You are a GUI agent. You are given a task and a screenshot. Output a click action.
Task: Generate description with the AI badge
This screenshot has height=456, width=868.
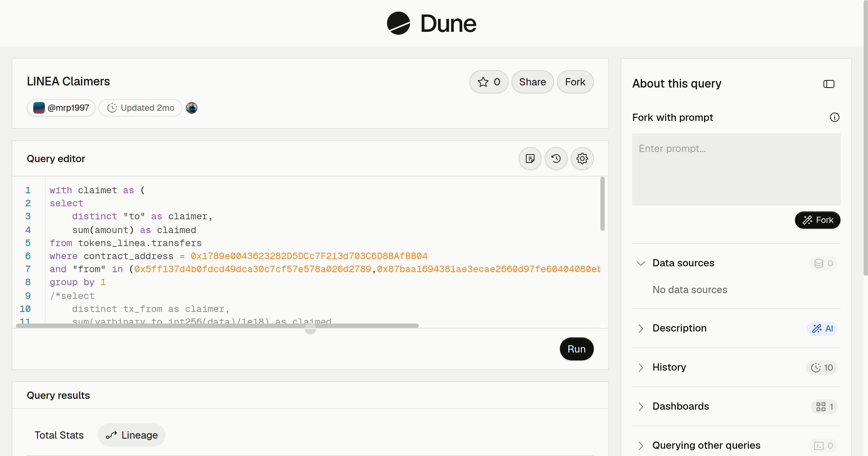[x=822, y=329]
